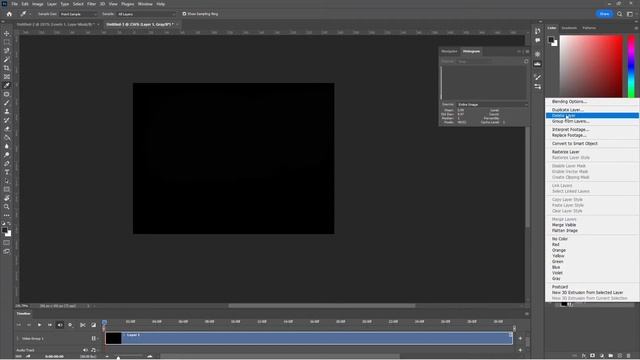Open timeline playback settings gear
Screen dimensions: 640x360
pos(70,325)
